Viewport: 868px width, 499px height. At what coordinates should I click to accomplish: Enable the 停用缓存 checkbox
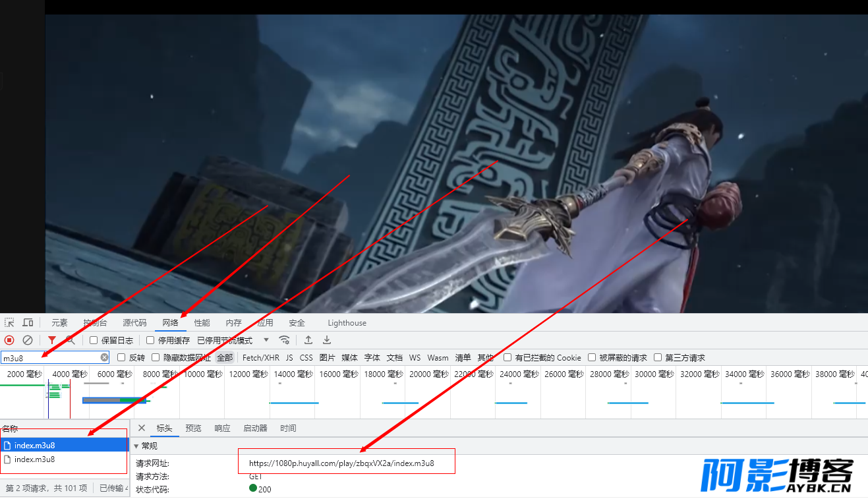pos(150,340)
